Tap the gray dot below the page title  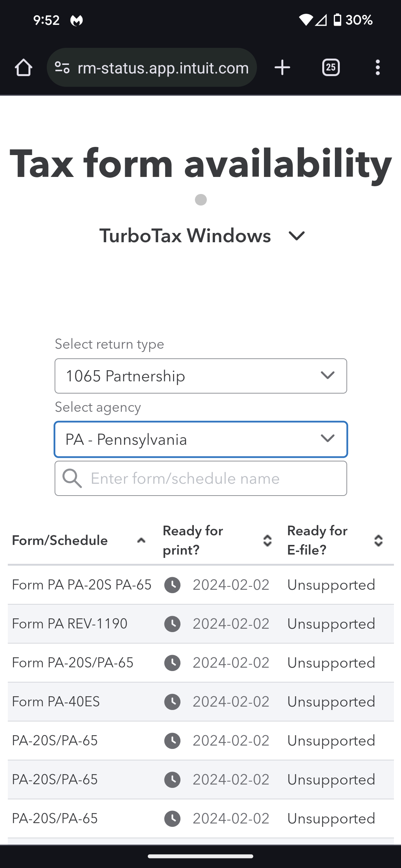(201, 200)
